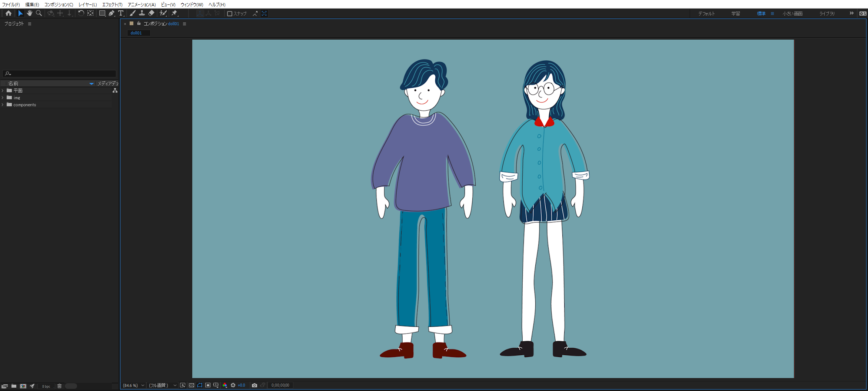The width and height of the screenshot is (868, 391).
Task: Toggle Region of Interest button
Action: pyautogui.click(x=208, y=385)
